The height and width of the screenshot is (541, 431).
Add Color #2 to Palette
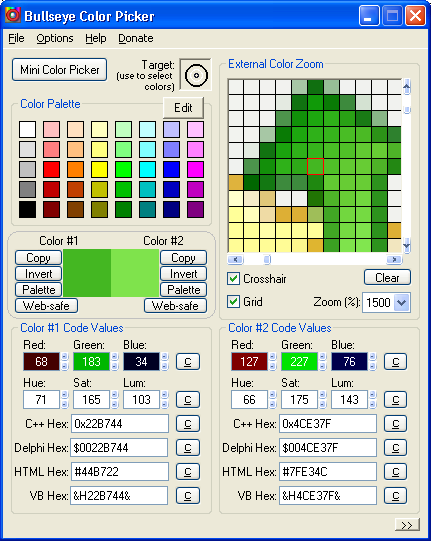tap(183, 289)
